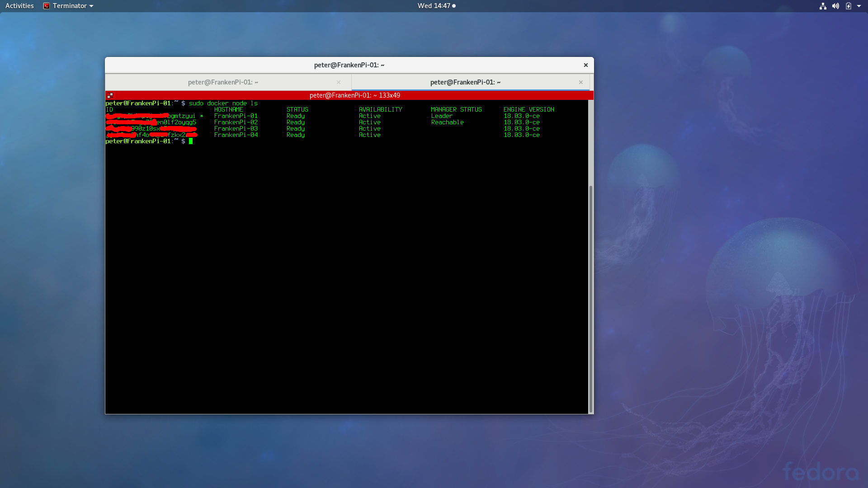Open the system menu dropdown arrow
This screenshot has height=488, width=868.
pos(859,6)
